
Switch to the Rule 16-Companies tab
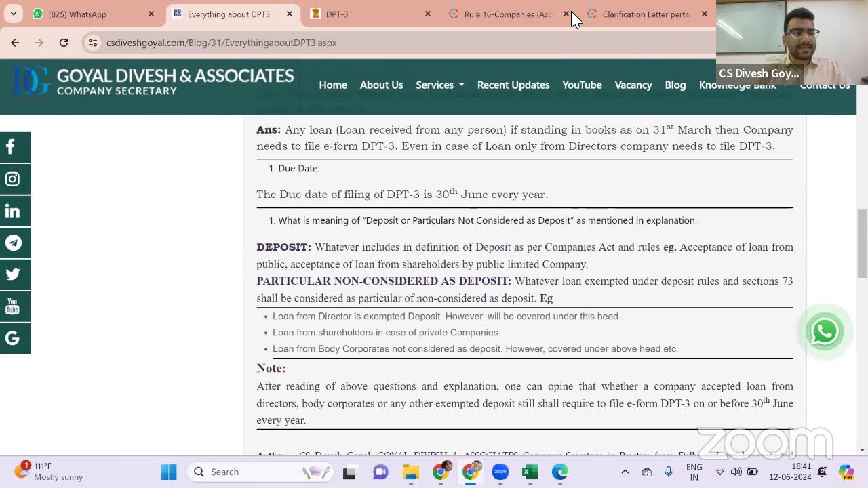point(507,14)
